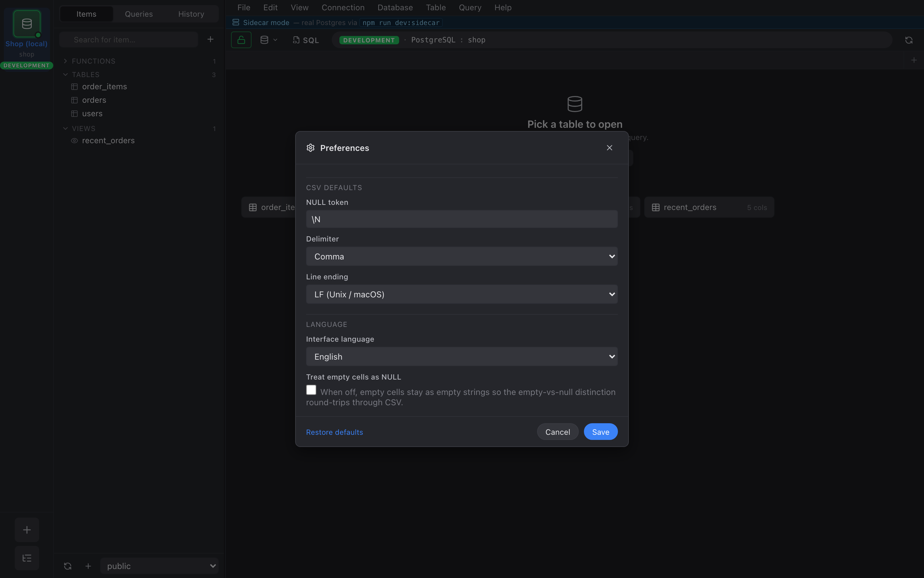Click the Save button

coord(601,432)
